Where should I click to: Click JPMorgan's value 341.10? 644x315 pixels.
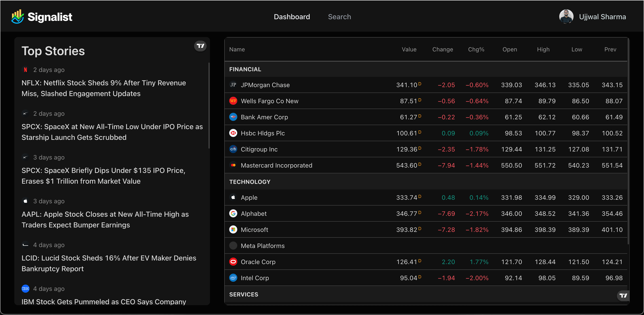[407, 85]
